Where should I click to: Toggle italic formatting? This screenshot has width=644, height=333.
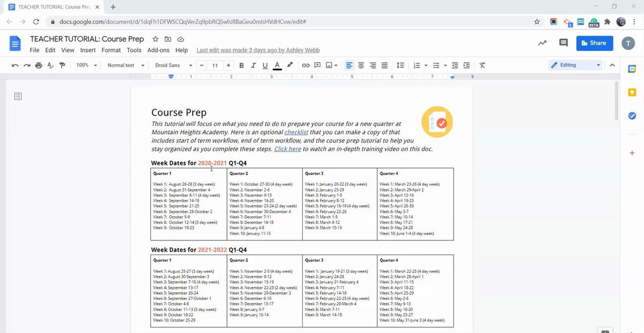(x=253, y=66)
